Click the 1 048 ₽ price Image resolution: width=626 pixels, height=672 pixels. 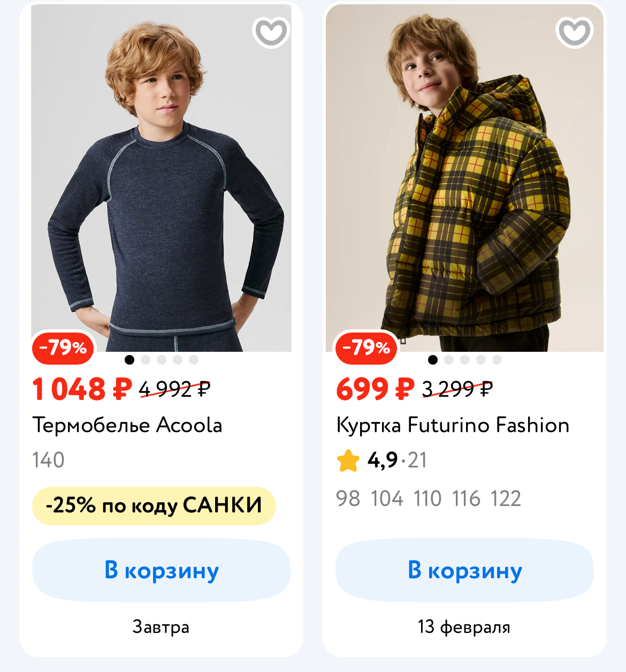tap(82, 389)
